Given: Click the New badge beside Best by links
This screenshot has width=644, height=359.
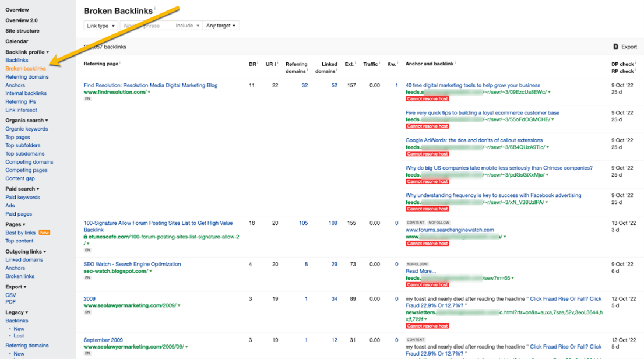Looking at the screenshot, I should pos(44,233).
